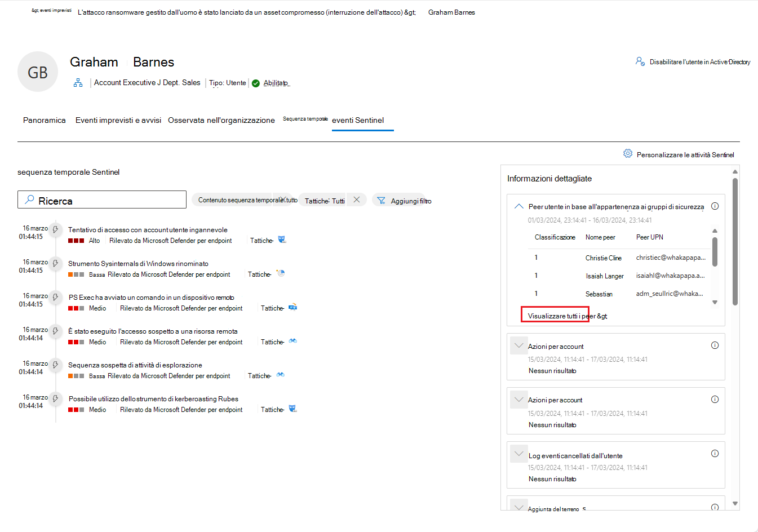This screenshot has height=532, width=758.
Task: Click the Abilitato status link
Action: click(x=276, y=83)
